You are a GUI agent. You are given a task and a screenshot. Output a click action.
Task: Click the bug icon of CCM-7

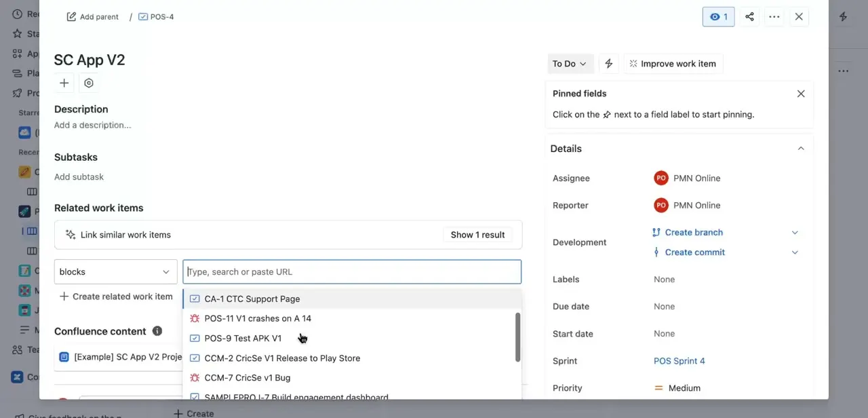pyautogui.click(x=195, y=377)
